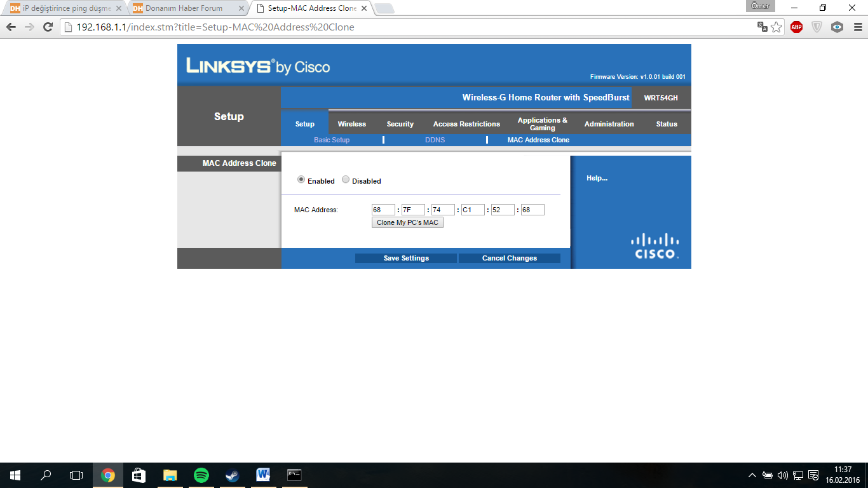Open the Wireless router tab
The width and height of the screenshot is (868, 488).
coord(352,124)
